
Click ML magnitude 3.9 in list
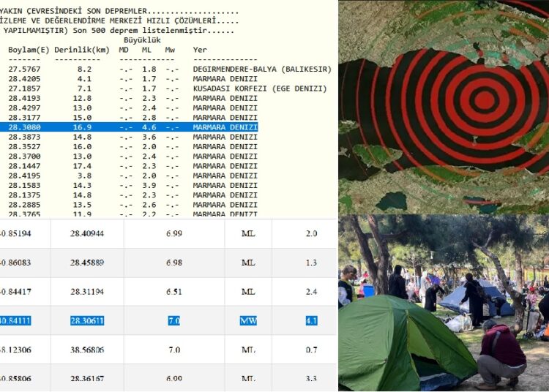coord(149,185)
